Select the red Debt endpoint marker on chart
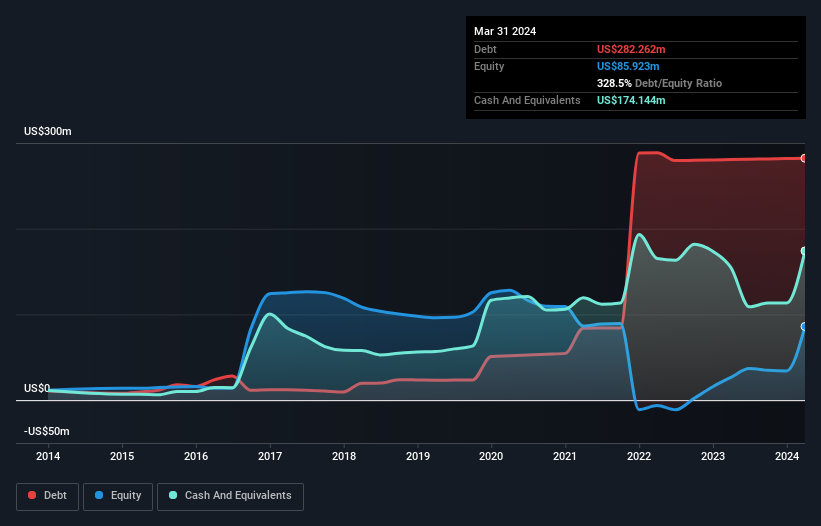 [x=804, y=158]
